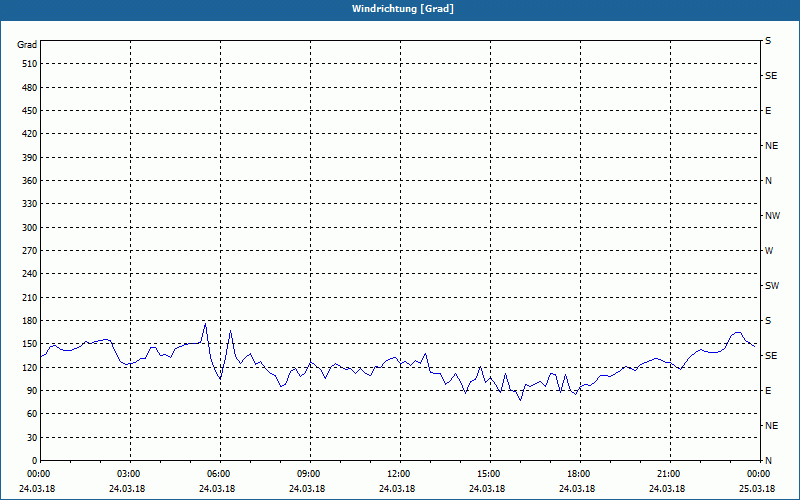Select the 'Grad' y-axis unit label
The height and width of the screenshot is (500, 800).
coord(27,45)
